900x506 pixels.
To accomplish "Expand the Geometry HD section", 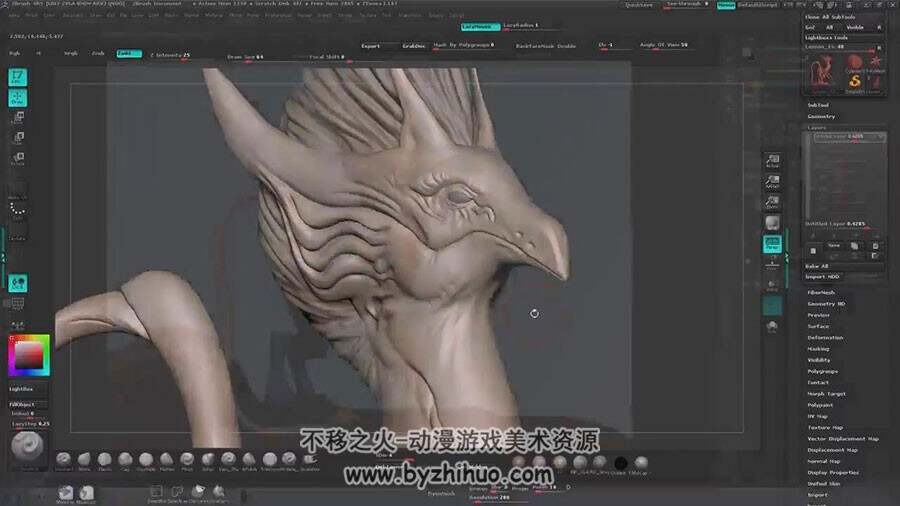I will pos(826,303).
